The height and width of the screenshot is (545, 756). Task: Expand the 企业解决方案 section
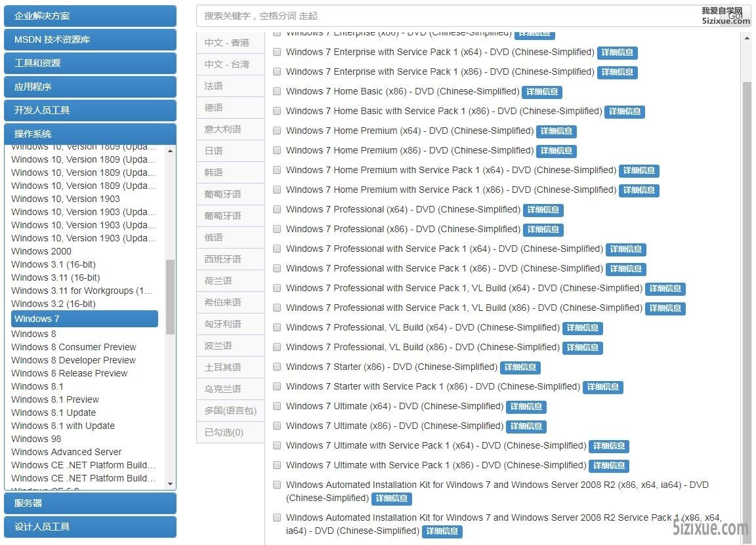coord(90,16)
